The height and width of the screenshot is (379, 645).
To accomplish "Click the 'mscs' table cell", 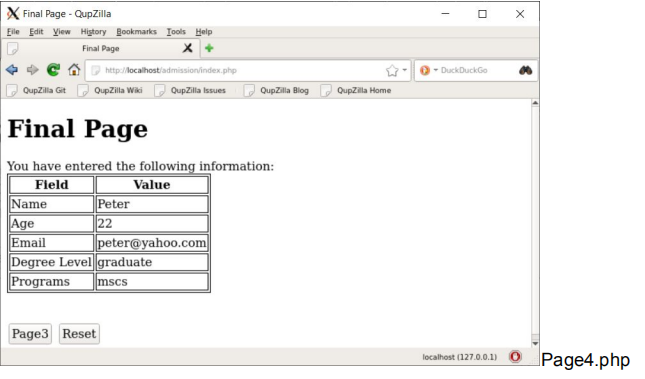I will pos(152,281).
